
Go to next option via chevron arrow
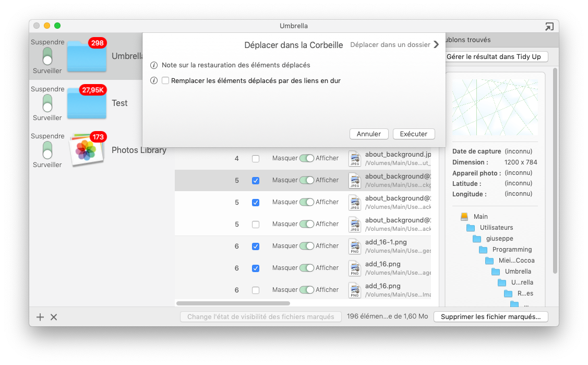click(436, 44)
